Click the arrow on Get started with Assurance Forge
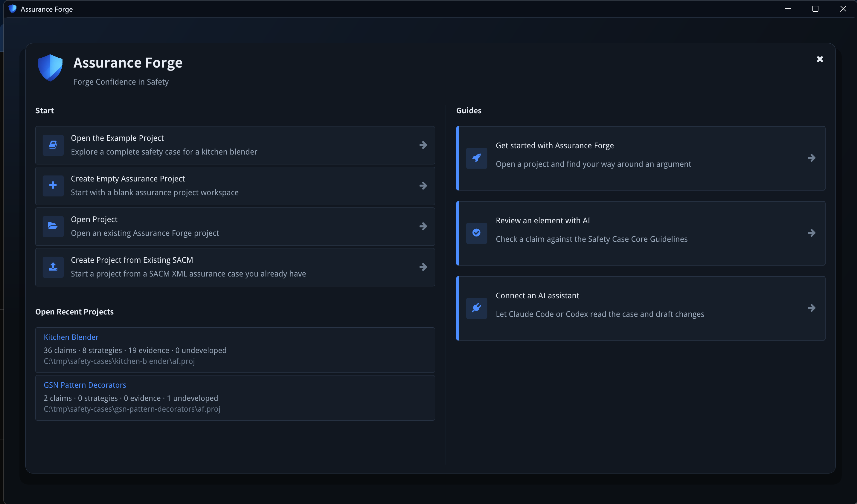The image size is (857, 504). pos(812,158)
